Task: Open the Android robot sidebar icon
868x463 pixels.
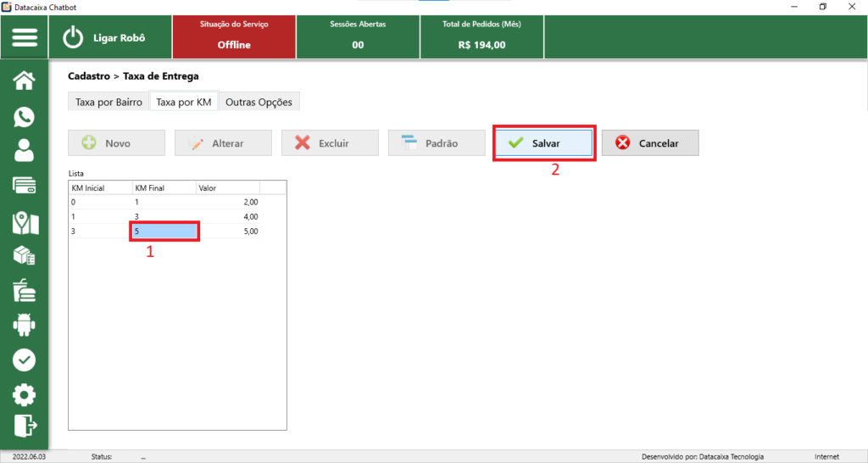Action: point(25,324)
